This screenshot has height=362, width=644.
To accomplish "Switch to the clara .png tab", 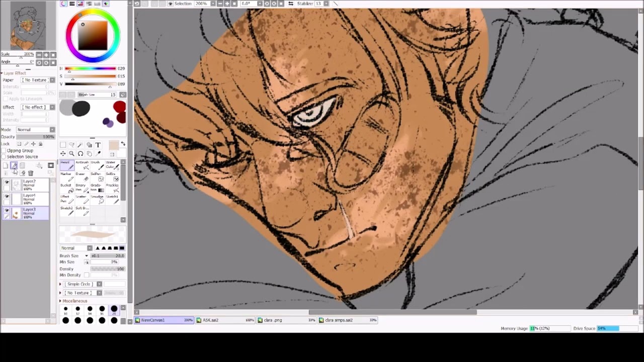I will (x=287, y=320).
